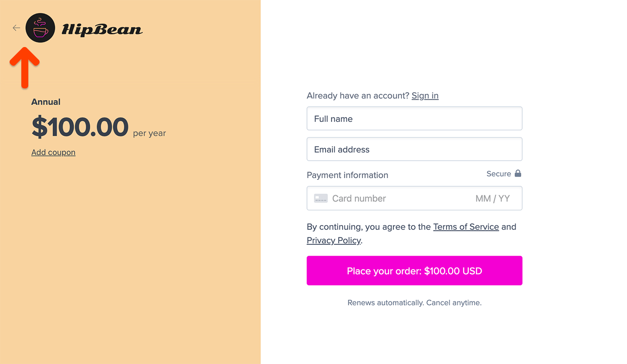Click the HipBean wordmark text
Screen dimensions: 627x364
tap(102, 29)
